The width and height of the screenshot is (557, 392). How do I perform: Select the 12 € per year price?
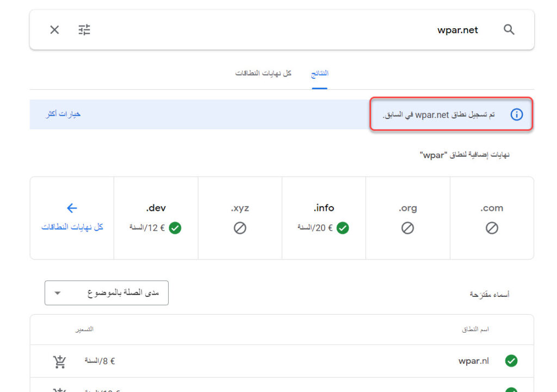(x=147, y=228)
